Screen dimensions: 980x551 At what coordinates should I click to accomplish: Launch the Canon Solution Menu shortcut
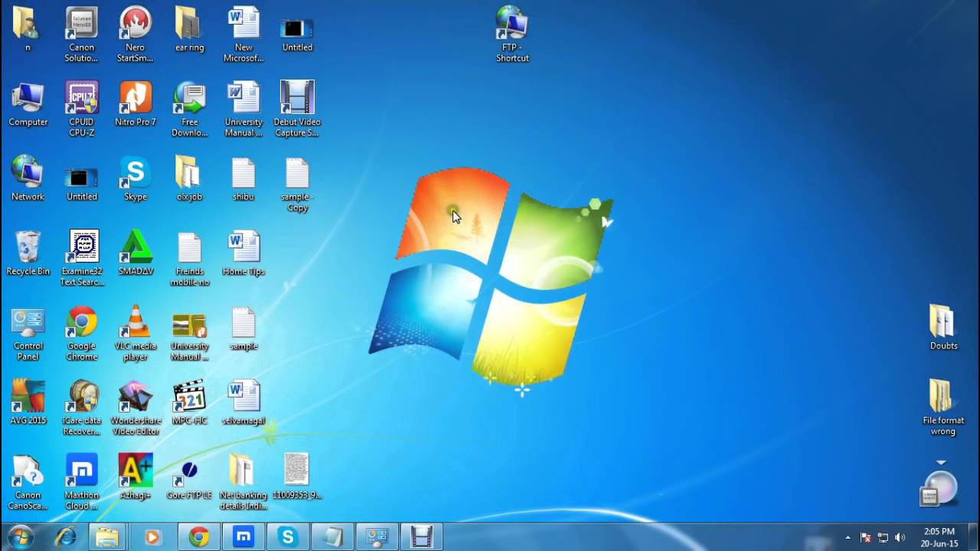tap(81, 34)
